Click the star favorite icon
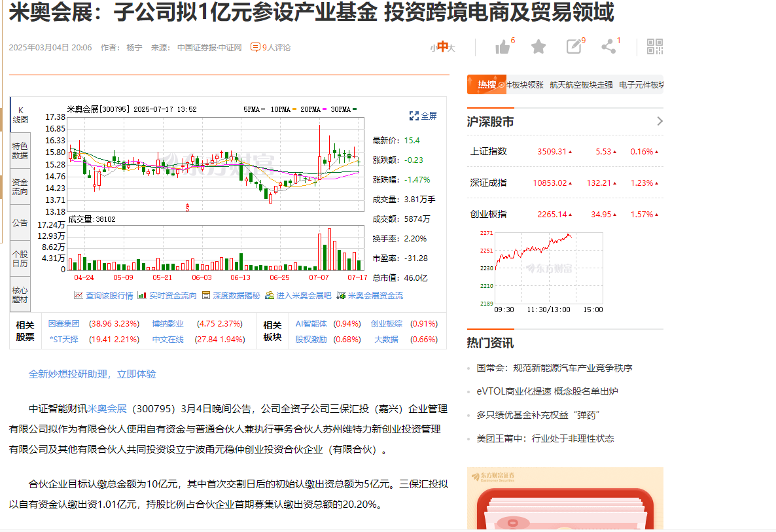 coord(538,47)
